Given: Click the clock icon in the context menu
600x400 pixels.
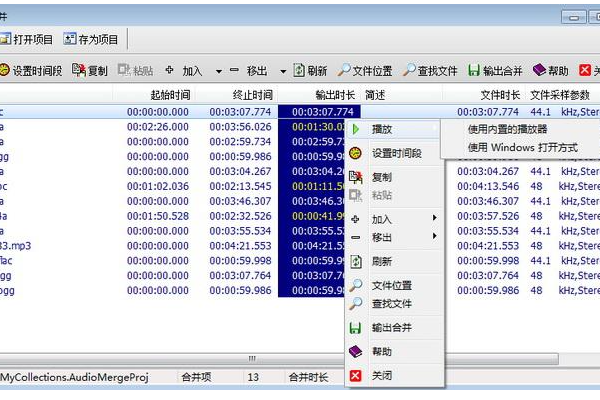Looking at the screenshot, I should click(x=355, y=153).
